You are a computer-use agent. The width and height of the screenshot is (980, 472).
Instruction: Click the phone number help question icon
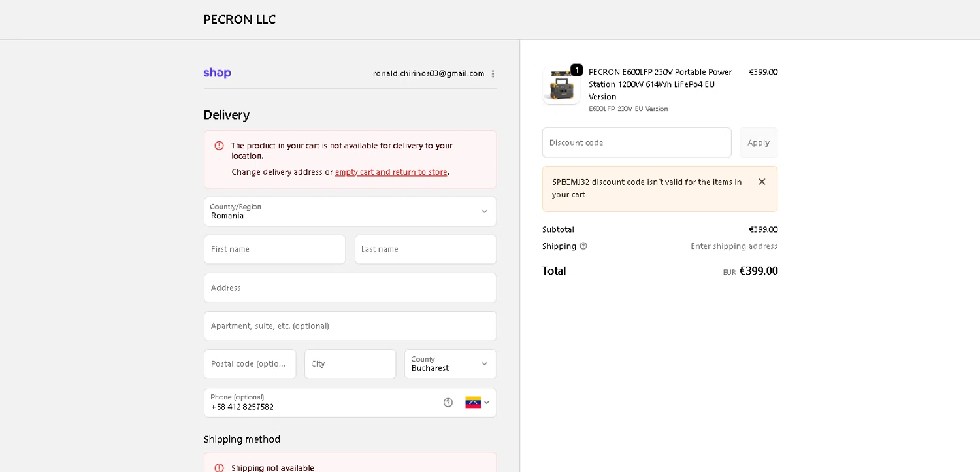[448, 403]
